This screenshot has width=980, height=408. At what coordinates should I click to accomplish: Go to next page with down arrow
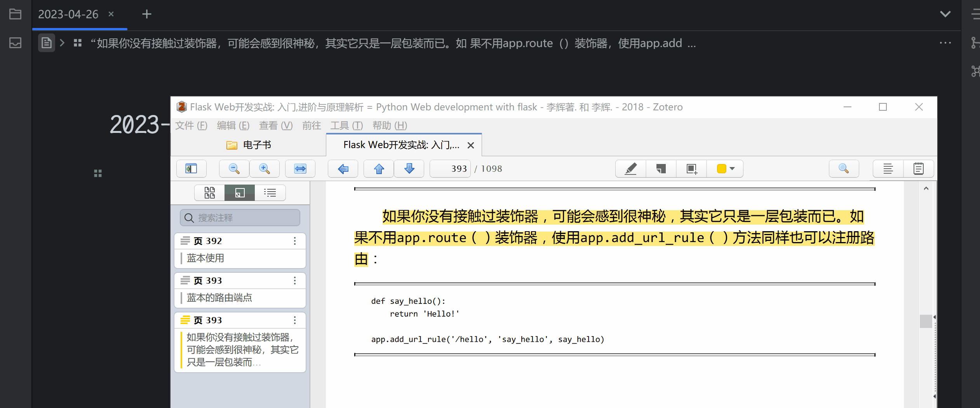click(409, 169)
